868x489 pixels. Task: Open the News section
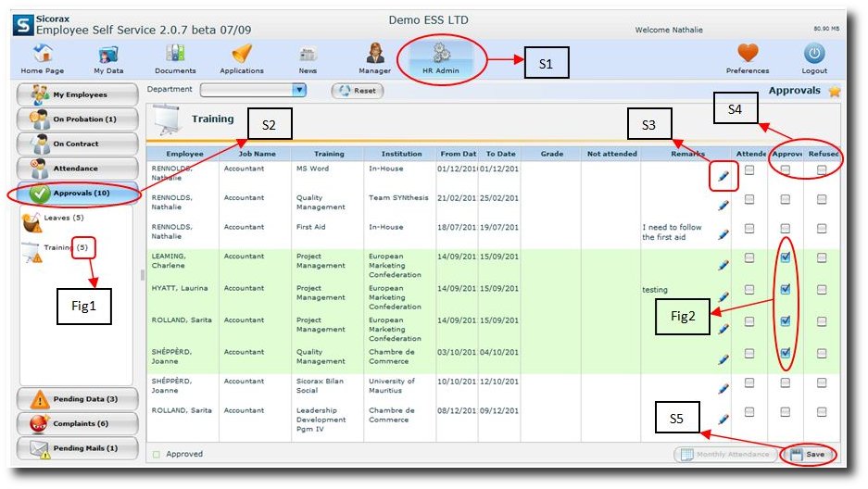pyautogui.click(x=308, y=56)
